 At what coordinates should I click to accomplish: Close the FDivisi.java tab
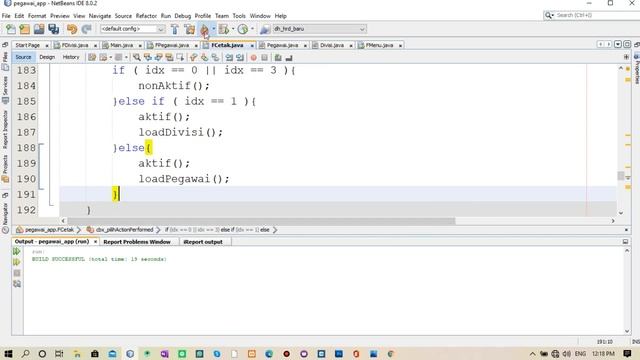(x=96, y=46)
